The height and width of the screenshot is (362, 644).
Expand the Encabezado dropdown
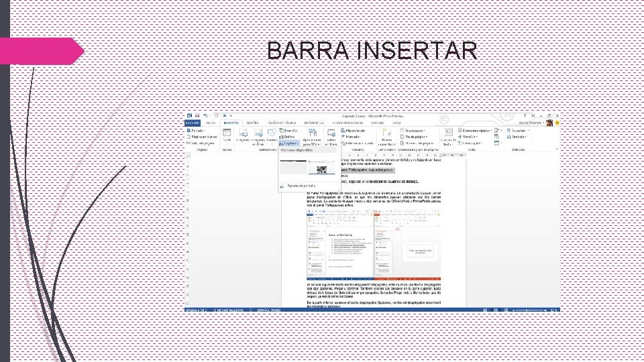click(413, 131)
